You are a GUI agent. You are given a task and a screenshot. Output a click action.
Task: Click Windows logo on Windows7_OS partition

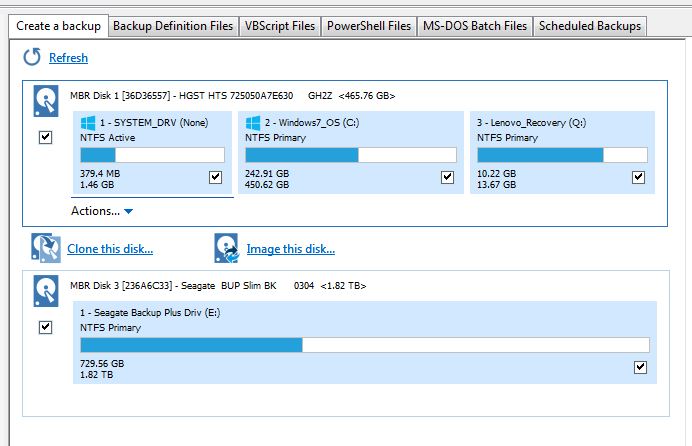click(255, 124)
